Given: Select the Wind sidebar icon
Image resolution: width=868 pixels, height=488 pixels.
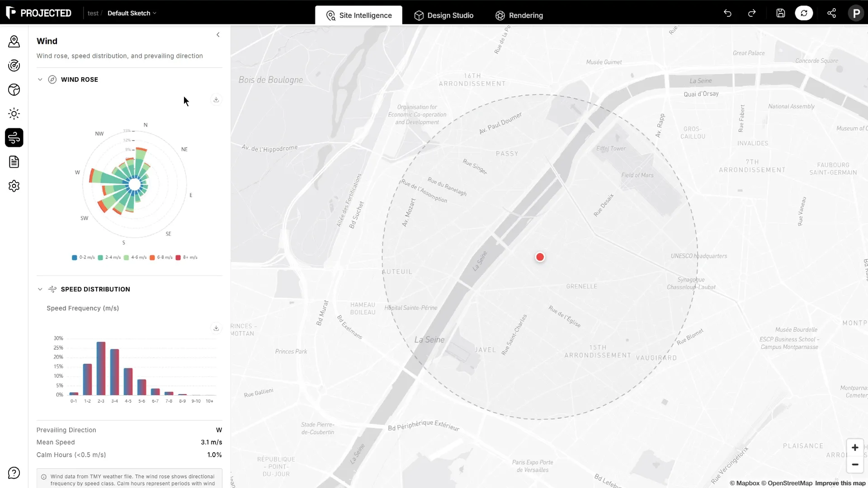Looking at the screenshot, I should click(x=14, y=138).
